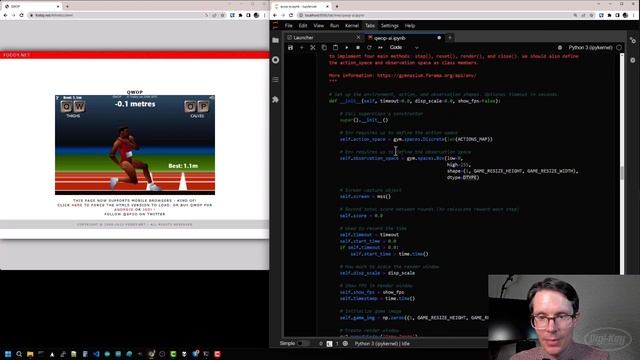The width and height of the screenshot is (640, 360).
Task: Toggle the Simple mode switch in status bar
Action: coord(303,344)
